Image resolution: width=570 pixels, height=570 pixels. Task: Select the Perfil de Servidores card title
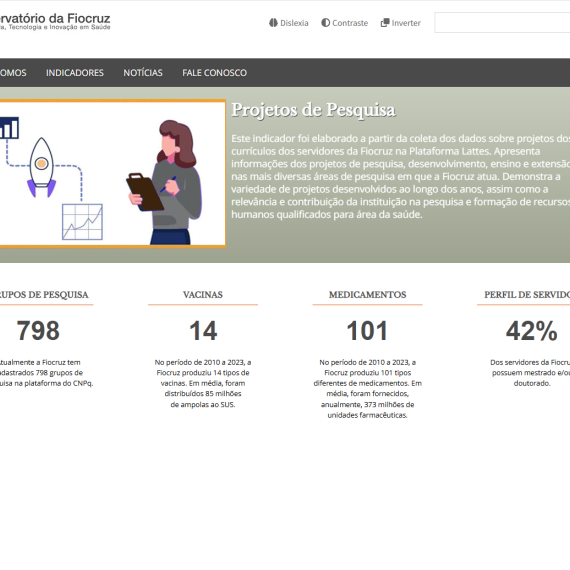527,294
